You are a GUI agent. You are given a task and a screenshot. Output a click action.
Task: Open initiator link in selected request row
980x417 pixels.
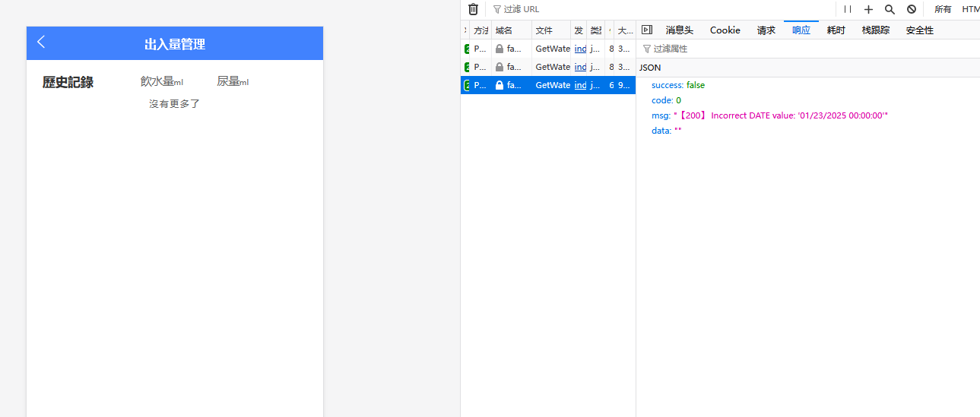tap(580, 86)
